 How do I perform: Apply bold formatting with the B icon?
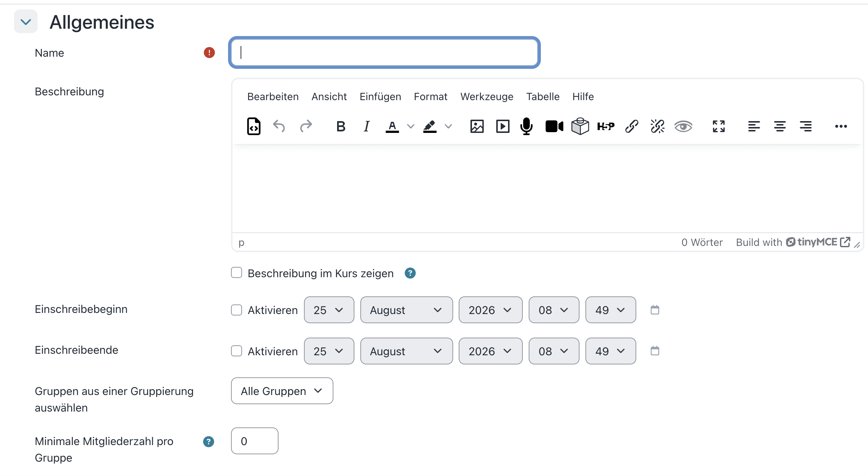pyautogui.click(x=341, y=126)
